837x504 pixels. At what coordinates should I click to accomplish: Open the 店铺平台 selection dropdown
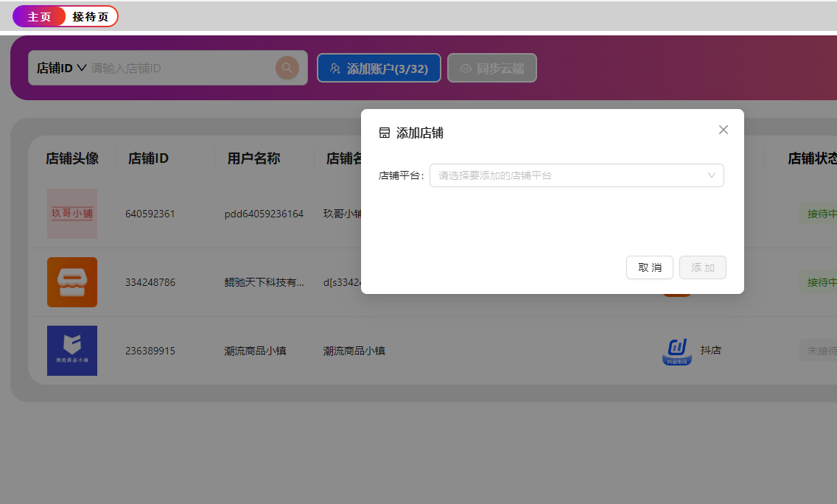coord(567,175)
